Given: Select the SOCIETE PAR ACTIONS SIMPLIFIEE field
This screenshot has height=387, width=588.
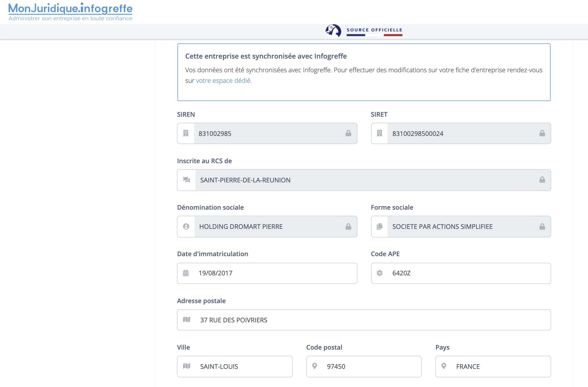Looking at the screenshot, I should tap(461, 227).
